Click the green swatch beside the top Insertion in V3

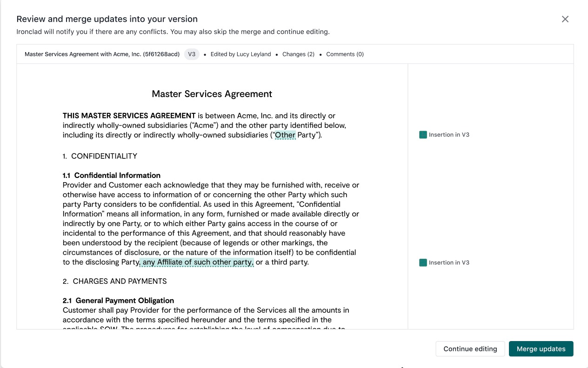[423, 135]
